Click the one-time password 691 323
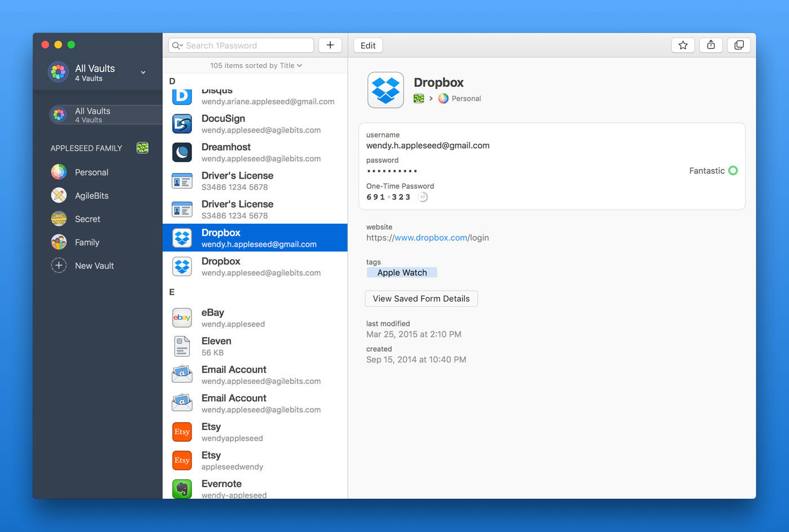The image size is (789, 532). point(388,197)
